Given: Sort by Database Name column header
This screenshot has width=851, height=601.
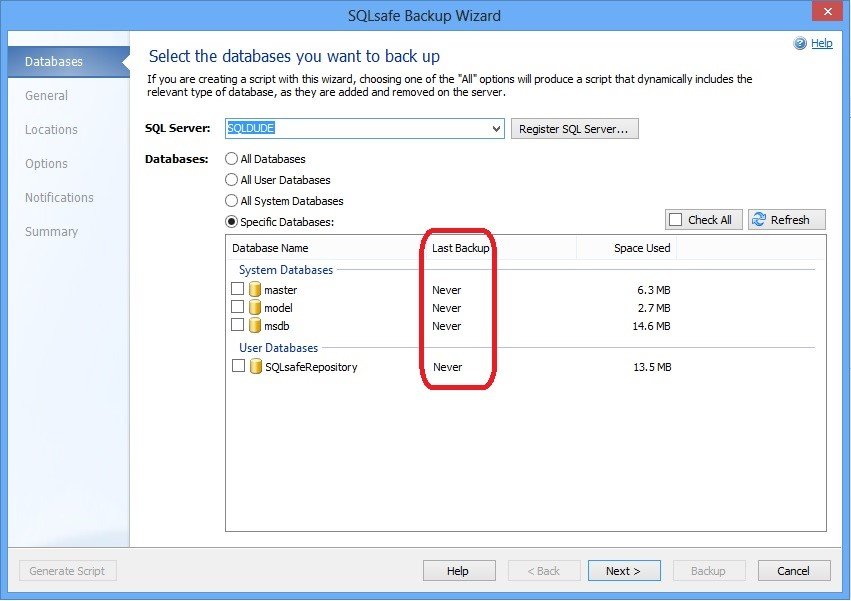Looking at the screenshot, I should [270, 248].
